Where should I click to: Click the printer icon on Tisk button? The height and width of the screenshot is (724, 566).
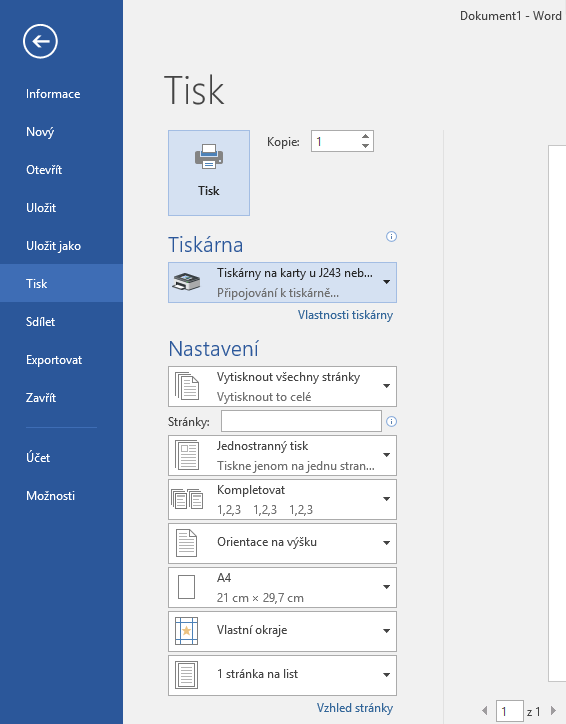pyautogui.click(x=209, y=157)
